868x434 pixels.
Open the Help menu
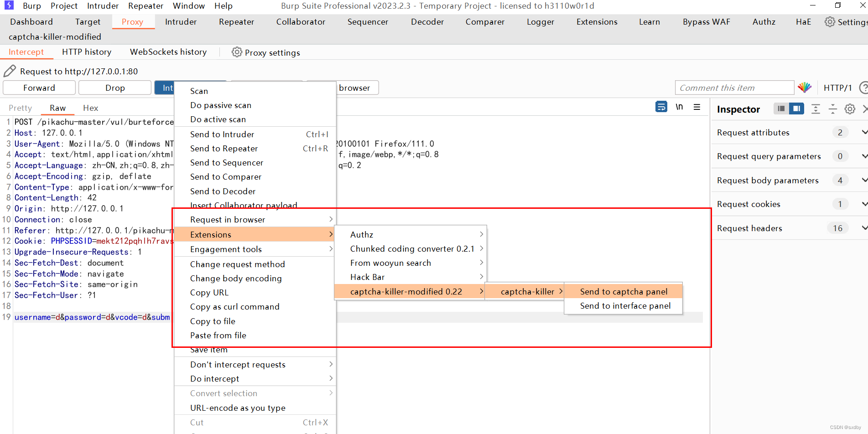click(223, 5)
